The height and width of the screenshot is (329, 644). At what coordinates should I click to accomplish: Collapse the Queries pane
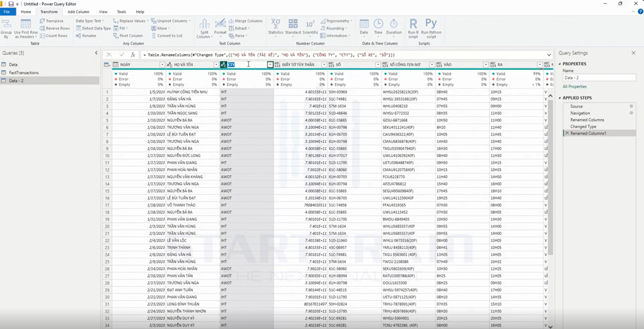point(96,53)
